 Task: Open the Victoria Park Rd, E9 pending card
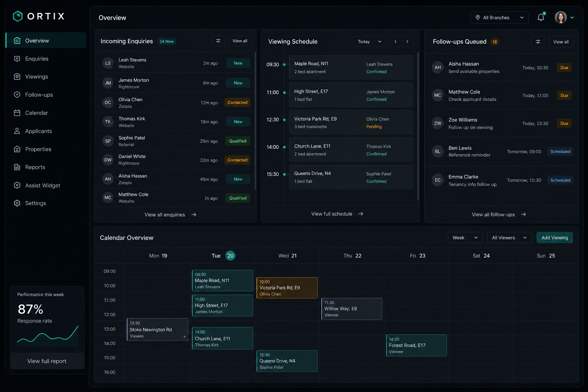tap(351, 122)
